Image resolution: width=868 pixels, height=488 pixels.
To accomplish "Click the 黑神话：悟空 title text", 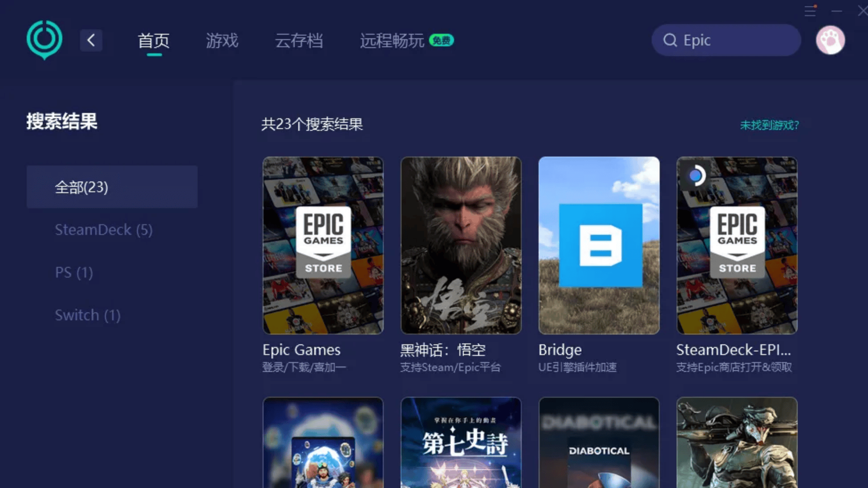I will point(443,350).
